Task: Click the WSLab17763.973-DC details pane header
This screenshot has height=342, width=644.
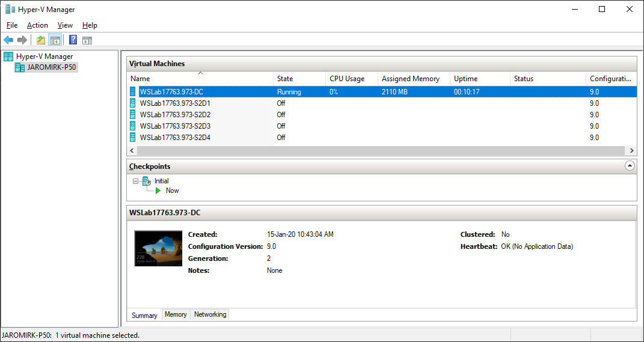Action: pyautogui.click(x=382, y=213)
